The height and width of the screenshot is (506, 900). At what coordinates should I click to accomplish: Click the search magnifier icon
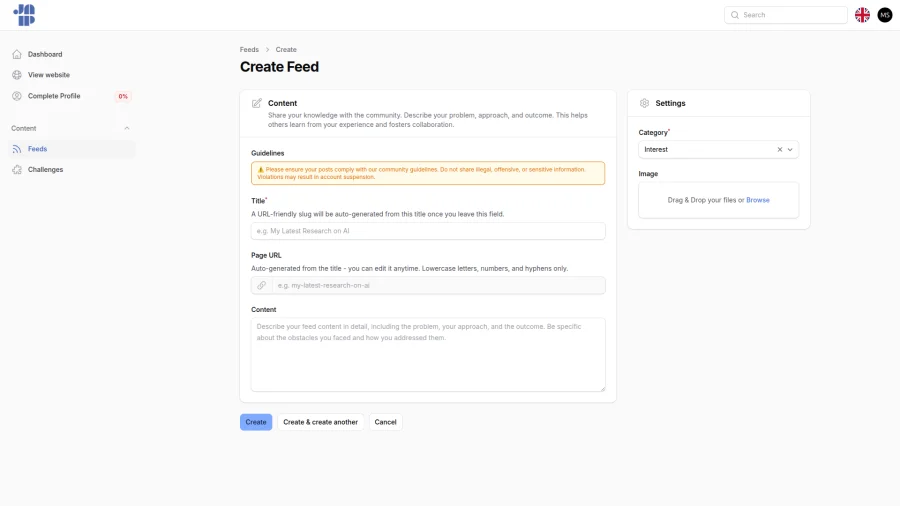[x=735, y=15]
